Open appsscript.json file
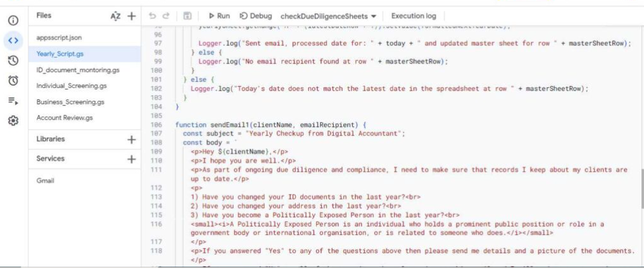The image size is (644, 268). click(x=60, y=37)
